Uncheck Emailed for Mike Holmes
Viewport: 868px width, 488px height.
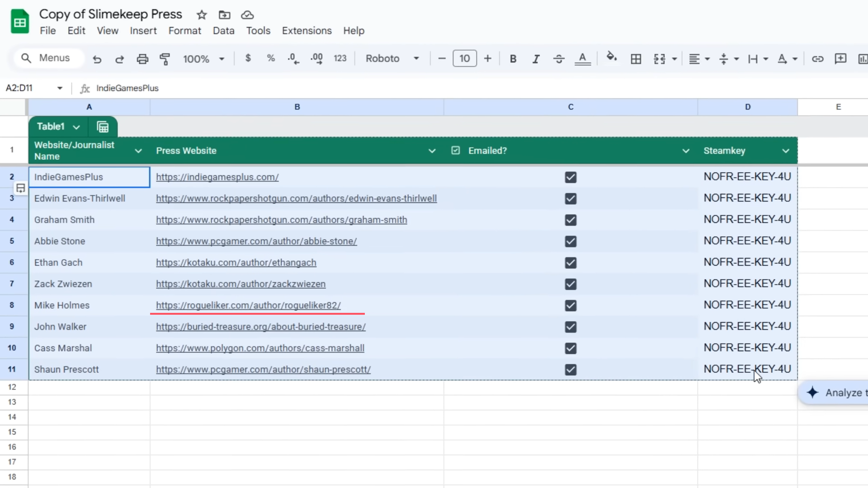[571, 305]
